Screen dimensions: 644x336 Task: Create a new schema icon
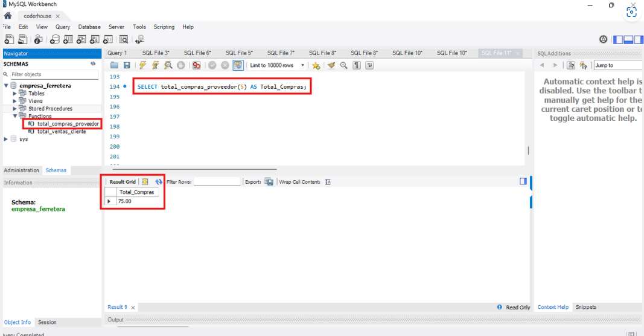click(55, 39)
